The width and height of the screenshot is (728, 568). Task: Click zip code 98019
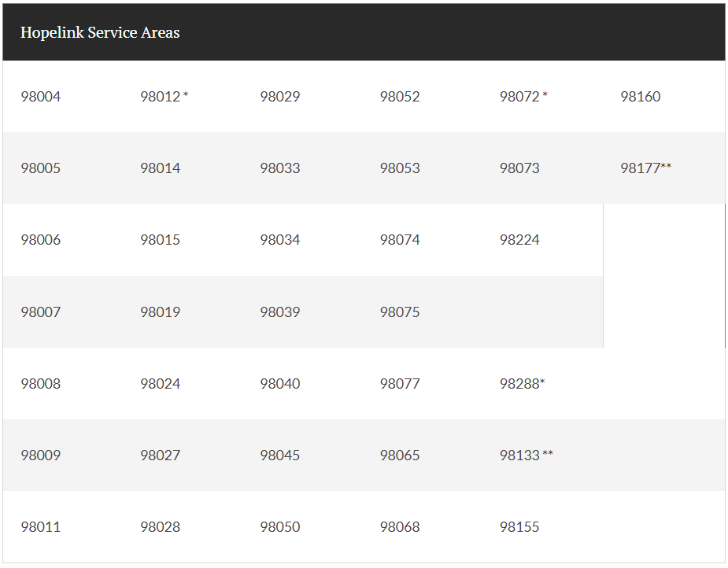(x=161, y=312)
